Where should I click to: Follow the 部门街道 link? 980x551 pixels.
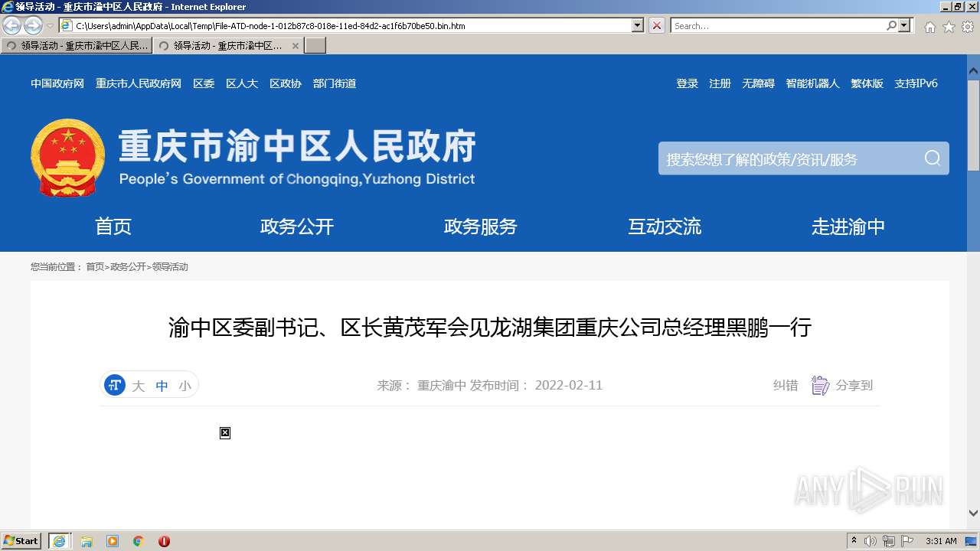(335, 83)
